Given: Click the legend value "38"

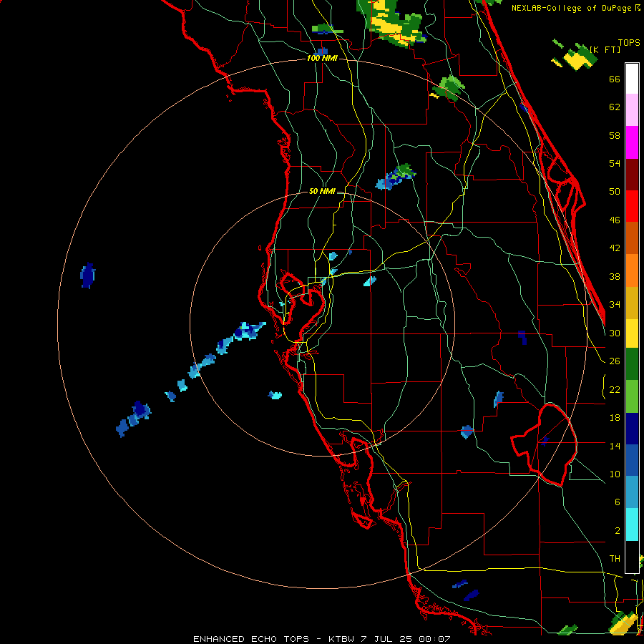Looking at the screenshot, I should click(x=615, y=276).
